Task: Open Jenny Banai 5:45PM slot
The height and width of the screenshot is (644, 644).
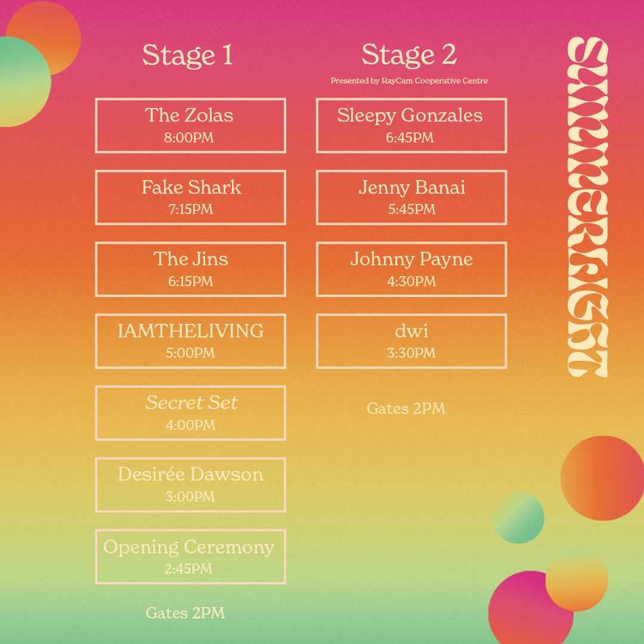Action: (x=411, y=197)
